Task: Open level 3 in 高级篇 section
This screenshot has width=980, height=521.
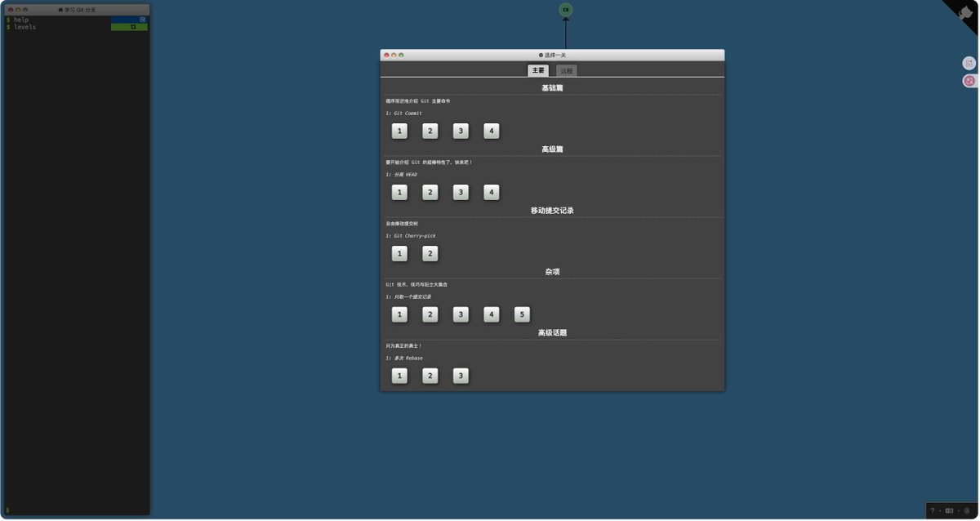Action: click(461, 192)
